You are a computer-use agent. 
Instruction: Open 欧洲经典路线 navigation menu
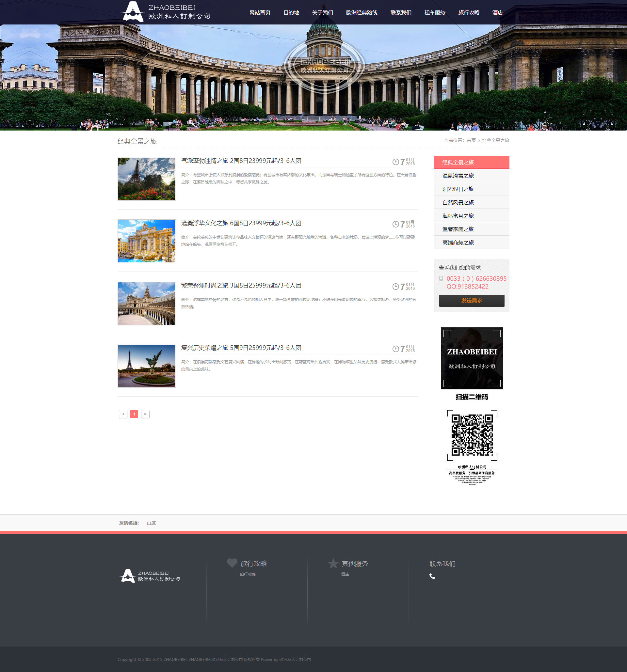pos(362,12)
